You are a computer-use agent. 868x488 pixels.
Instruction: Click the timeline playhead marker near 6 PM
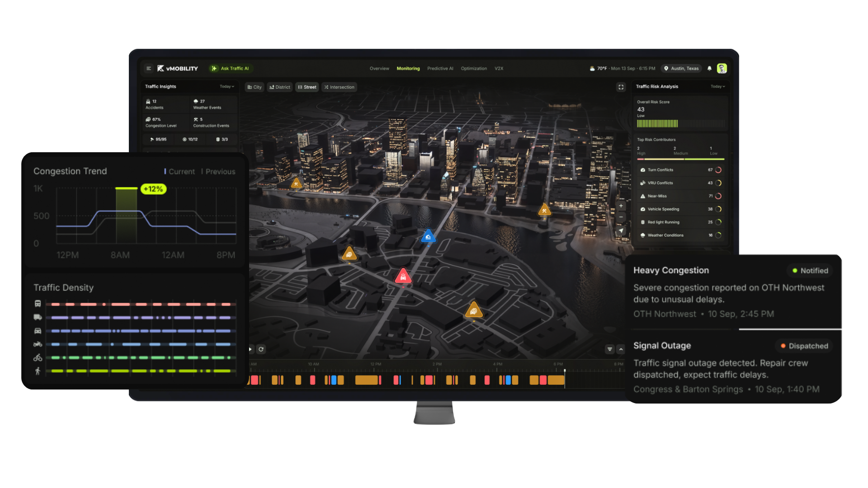(x=564, y=371)
